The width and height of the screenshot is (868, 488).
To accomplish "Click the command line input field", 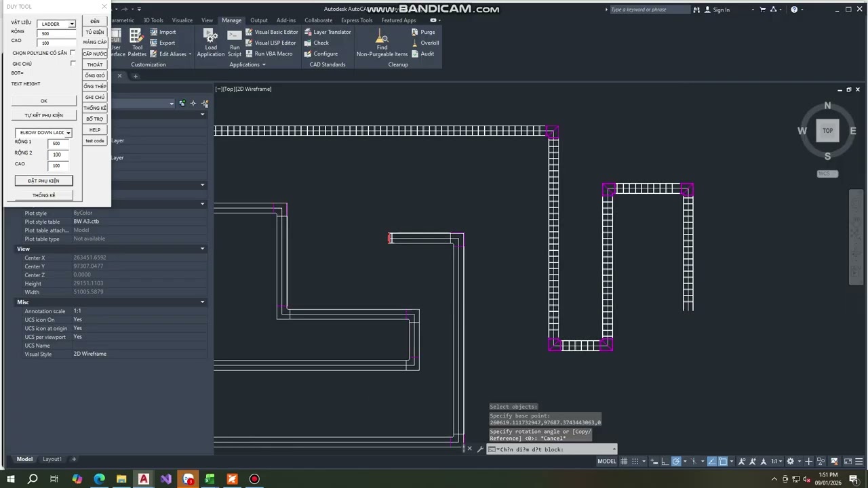I will tap(553, 449).
